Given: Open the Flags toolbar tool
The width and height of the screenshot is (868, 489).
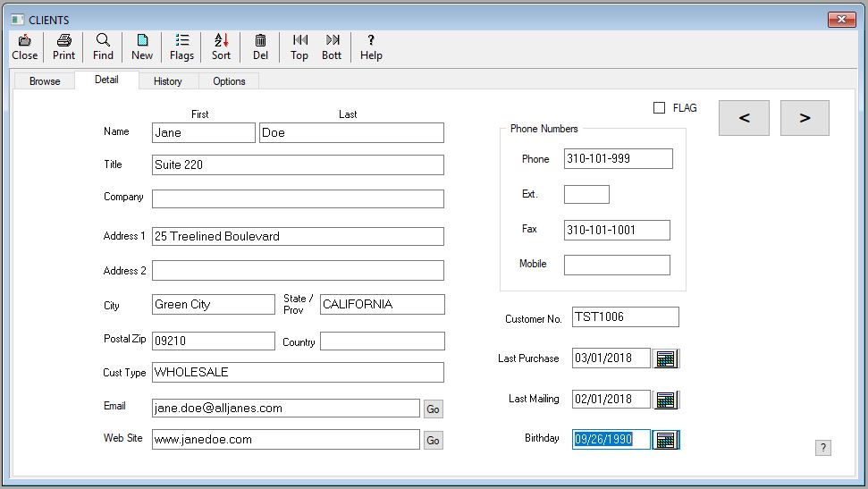Looking at the screenshot, I should pos(181,46).
